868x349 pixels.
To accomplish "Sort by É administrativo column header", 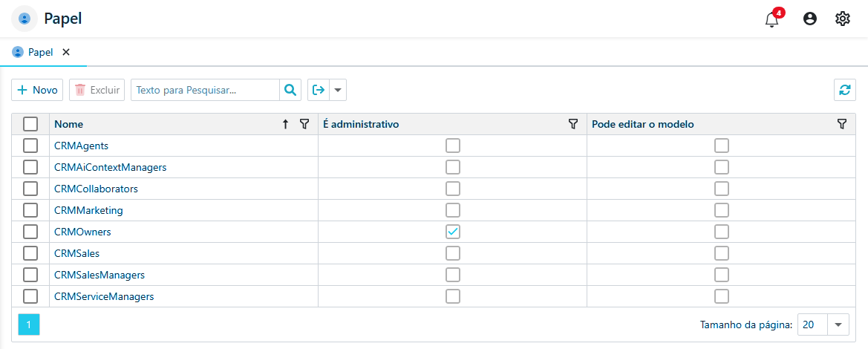I will click(x=361, y=124).
